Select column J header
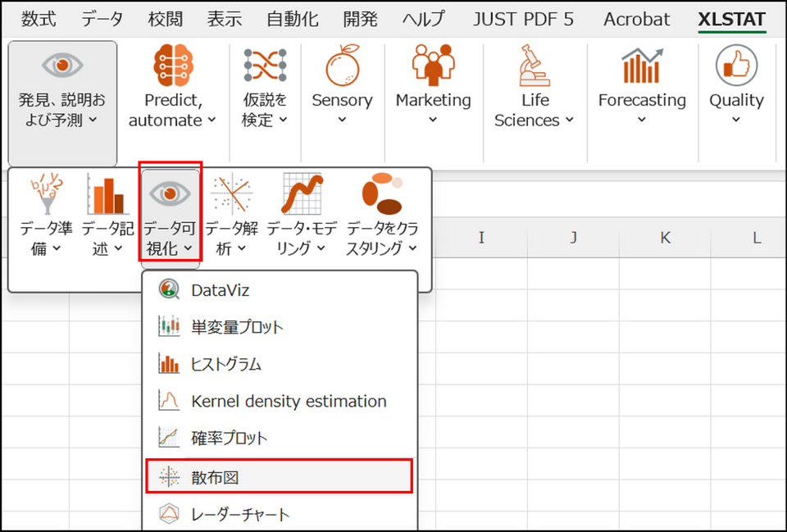787x532 pixels. (573, 238)
